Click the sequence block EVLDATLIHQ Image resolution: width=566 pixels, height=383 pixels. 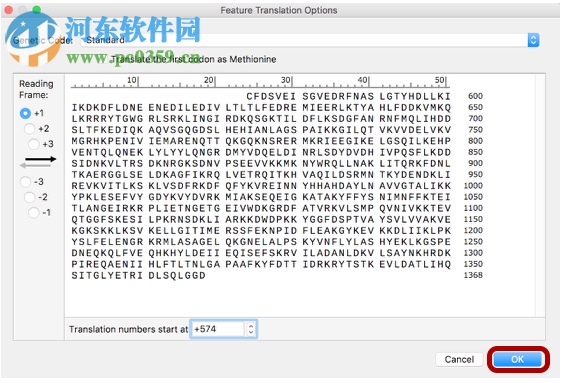[415, 264]
